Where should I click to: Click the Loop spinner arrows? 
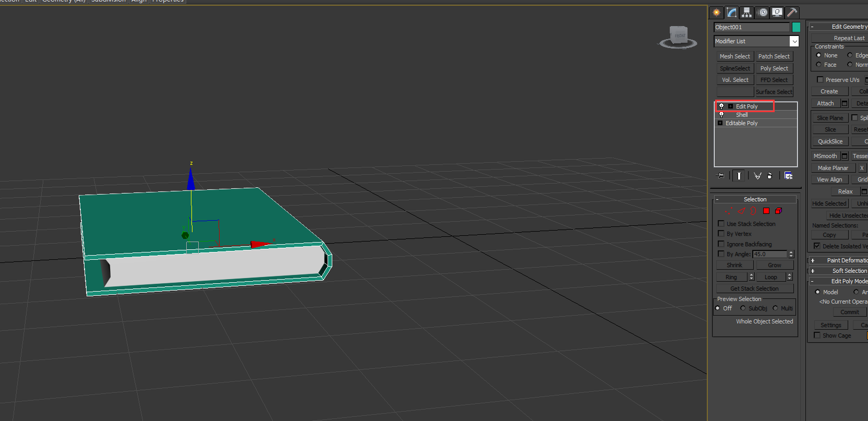point(789,277)
